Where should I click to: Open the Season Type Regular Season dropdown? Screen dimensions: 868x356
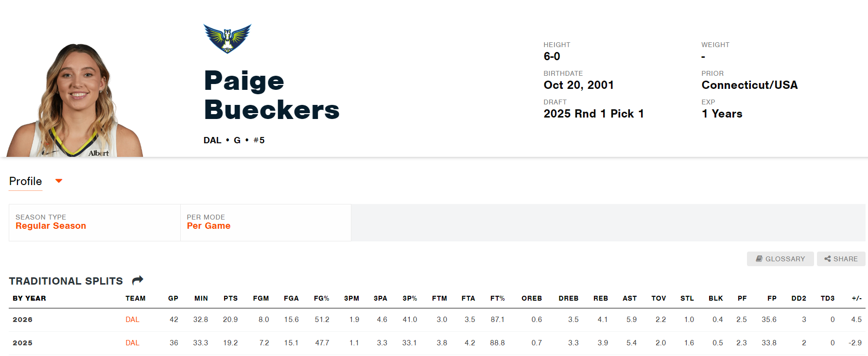pos(95,222)
